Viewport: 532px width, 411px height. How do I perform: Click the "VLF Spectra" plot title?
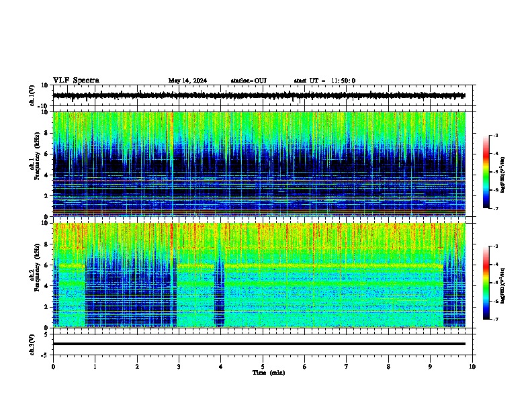pyautogui.click(x=76, y=81)
